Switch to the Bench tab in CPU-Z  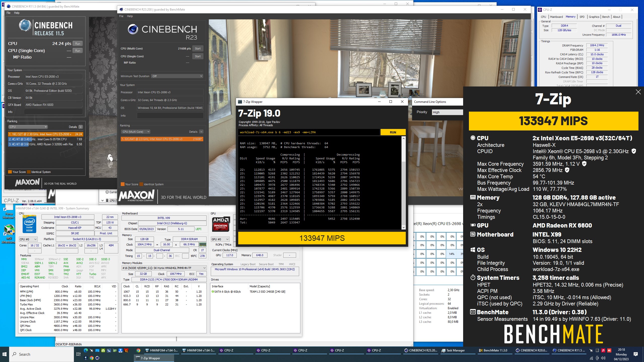[x=606, y=17]
